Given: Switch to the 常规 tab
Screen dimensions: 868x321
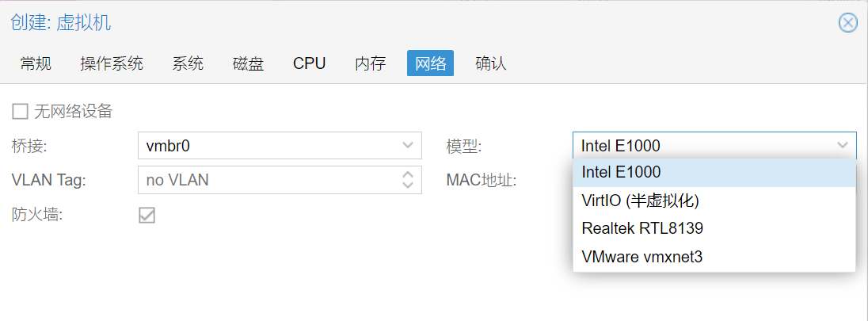Looking at the screenshot, I should coord(36,63).
